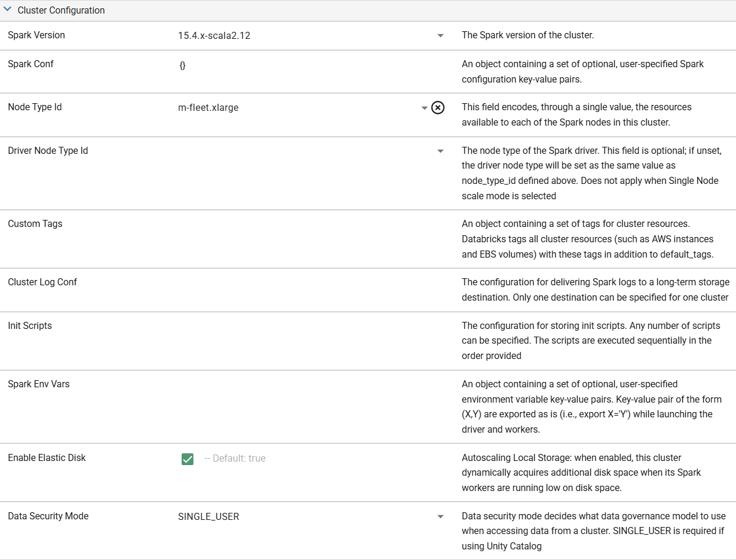Click the Enable Elastic Disk label

click(x=47, y=457)
